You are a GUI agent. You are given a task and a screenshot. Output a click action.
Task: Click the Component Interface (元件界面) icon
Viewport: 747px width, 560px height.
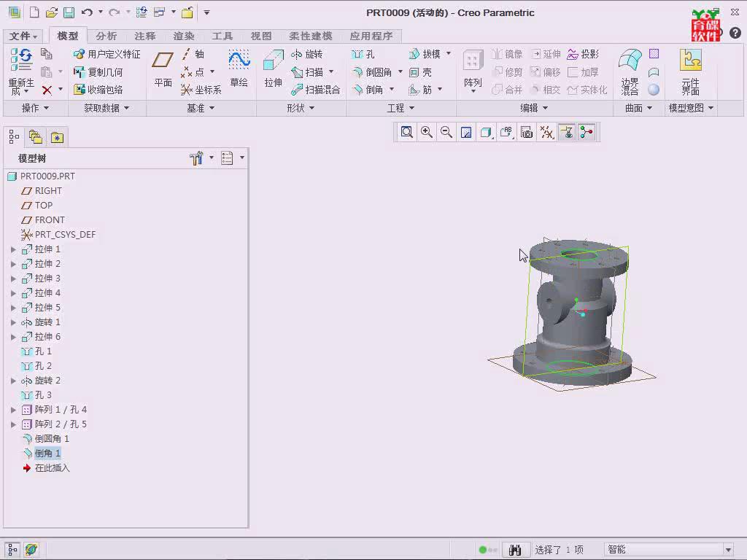tap(690, 71)
